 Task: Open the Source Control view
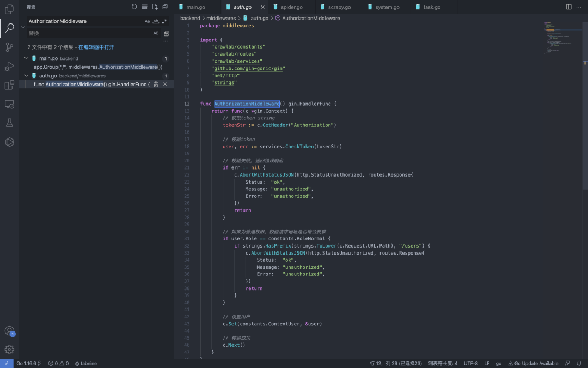point(9,47)
